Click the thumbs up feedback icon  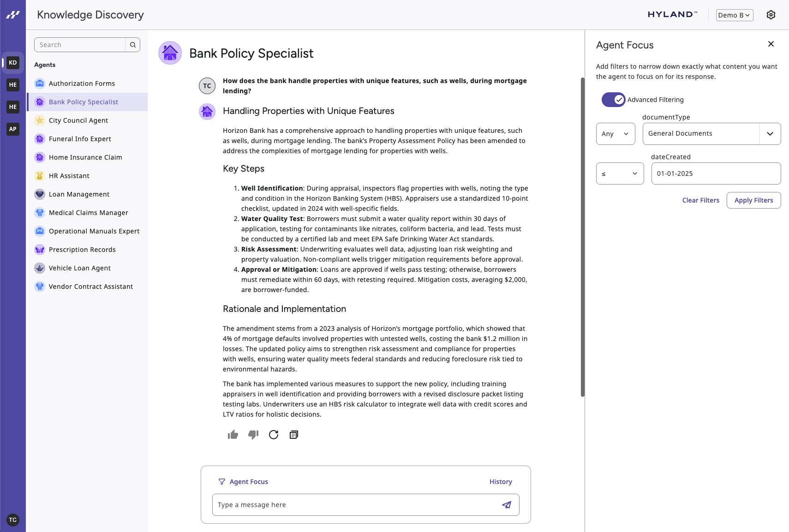[x=233, y=435]
